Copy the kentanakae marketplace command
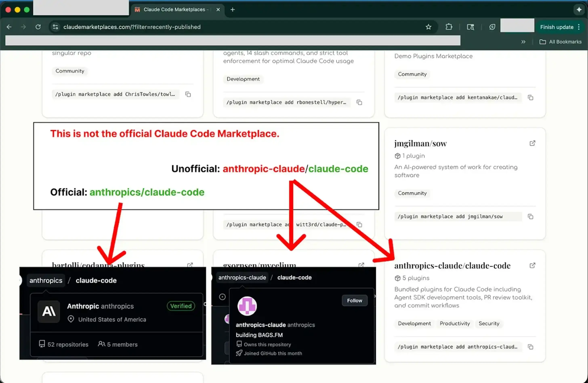The image size is (588, 383). point(531,97)
